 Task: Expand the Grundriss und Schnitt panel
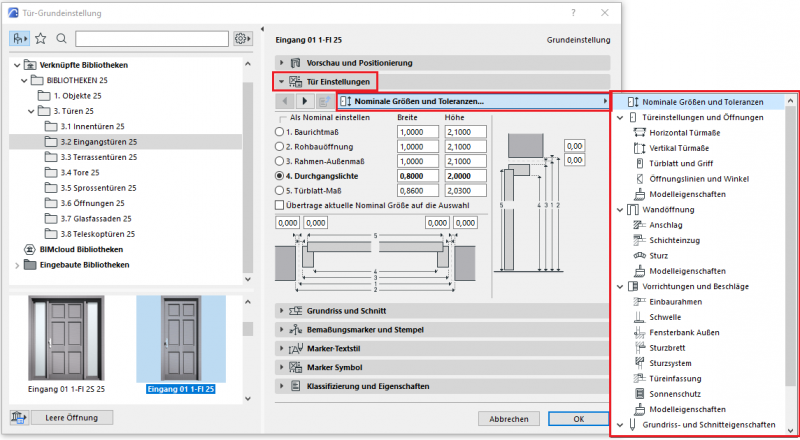283,312
